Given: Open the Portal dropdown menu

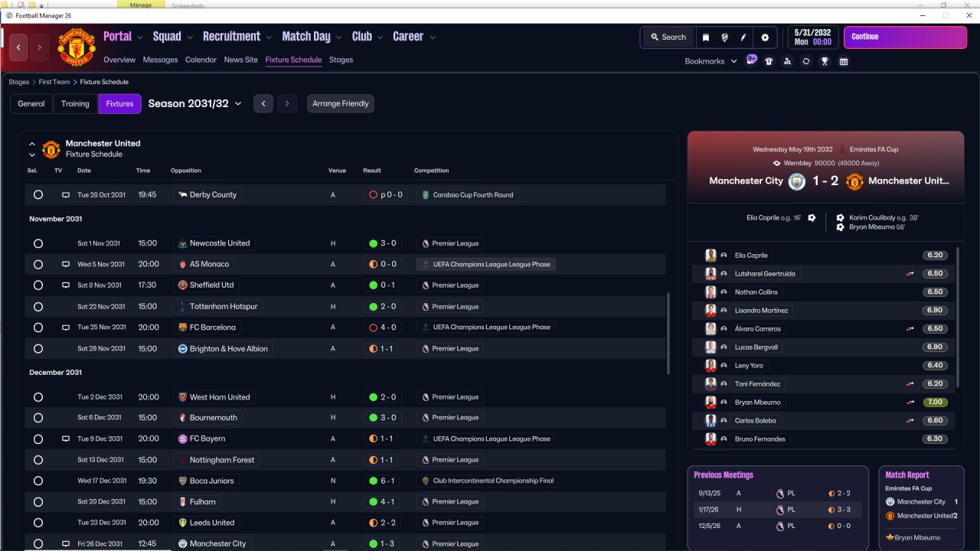Looking at the screenshot, I should (123, 37).
